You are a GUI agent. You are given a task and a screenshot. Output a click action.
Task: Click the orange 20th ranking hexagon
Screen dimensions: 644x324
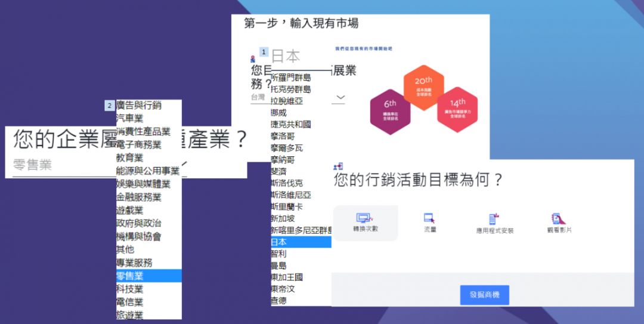(423, 87)
